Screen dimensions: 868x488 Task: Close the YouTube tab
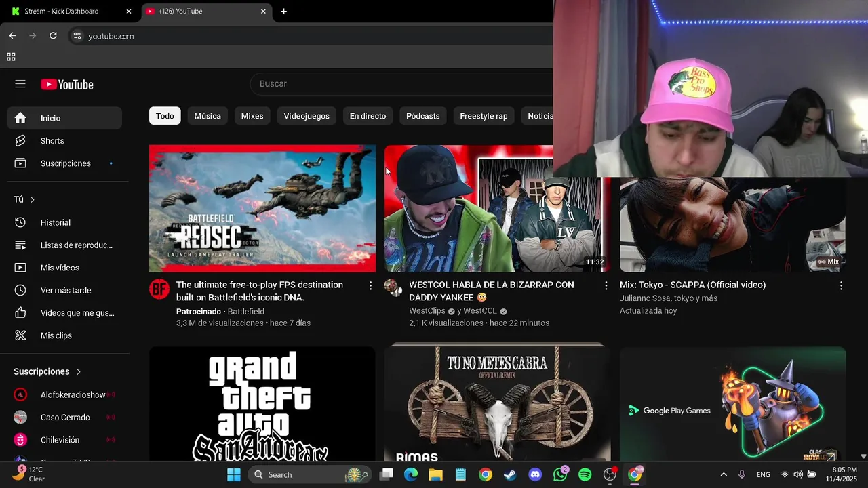pyautogui.click(x=263, y=11)
